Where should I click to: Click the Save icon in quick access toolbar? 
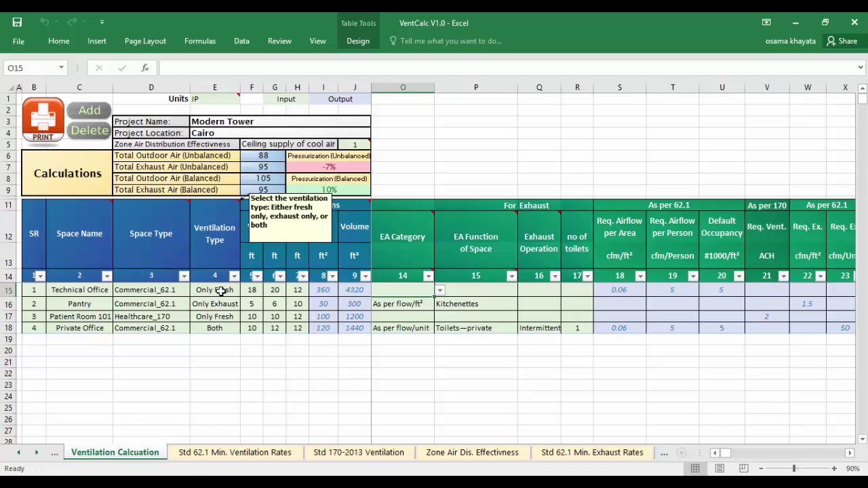pos(17,22)
